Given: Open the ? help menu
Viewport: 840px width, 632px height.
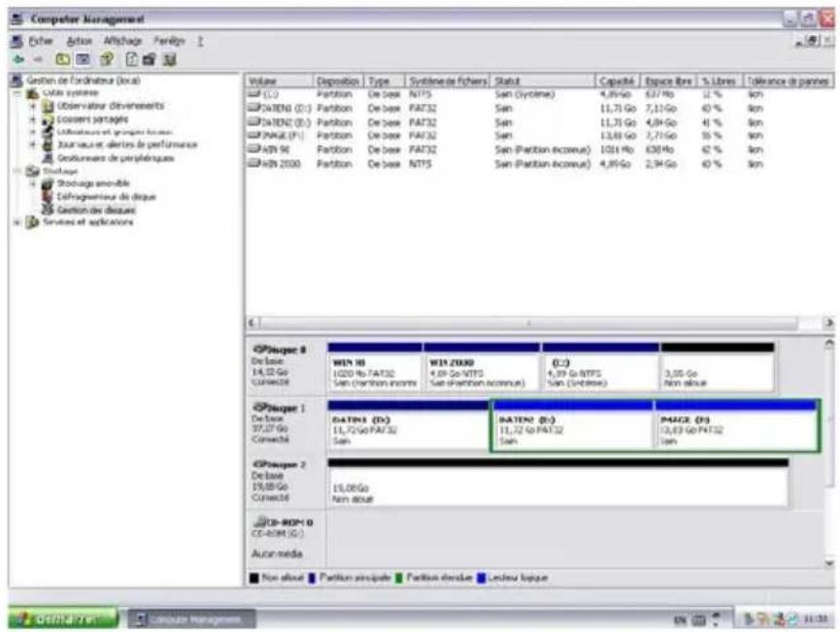Looking at the screenshot, I should pos(200,41).
